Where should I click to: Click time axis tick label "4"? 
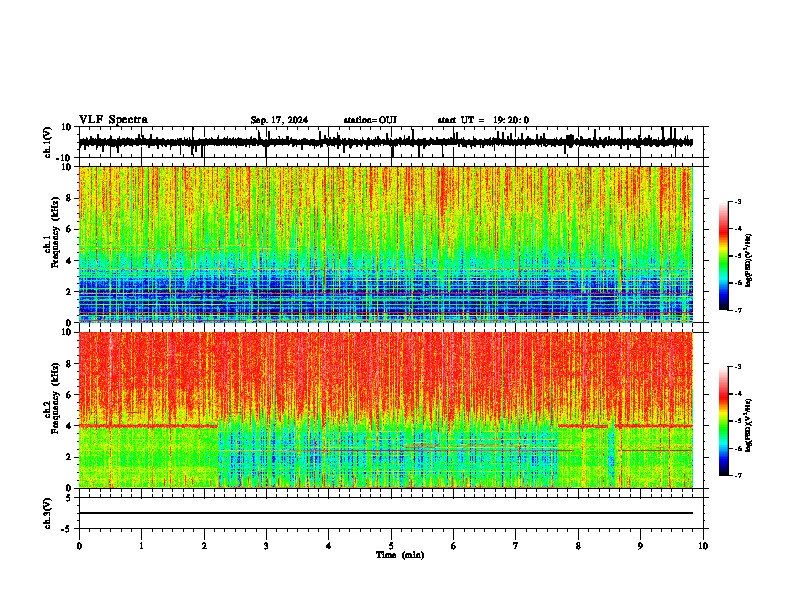tap(329, 546)
